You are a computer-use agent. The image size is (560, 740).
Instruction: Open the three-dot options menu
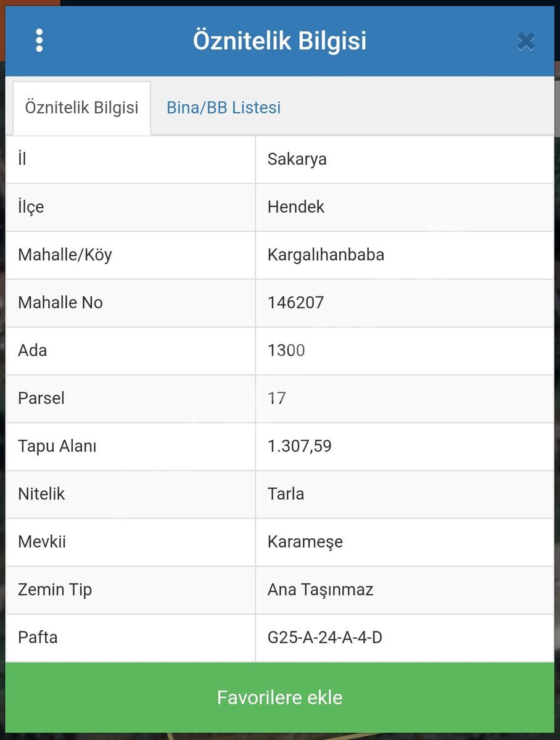[x=39, y=41]
